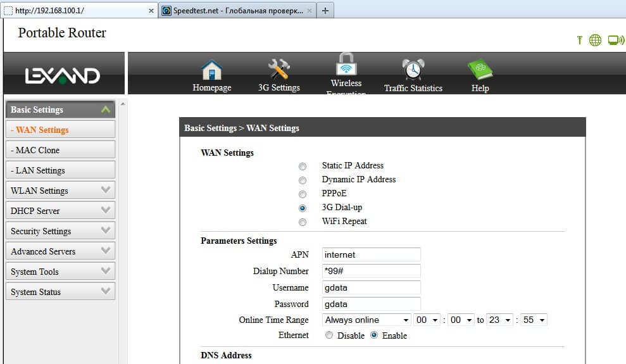This screenshot has height=364, width=626.
Task: Go to LAN Settings page
Action: point(60,170)
